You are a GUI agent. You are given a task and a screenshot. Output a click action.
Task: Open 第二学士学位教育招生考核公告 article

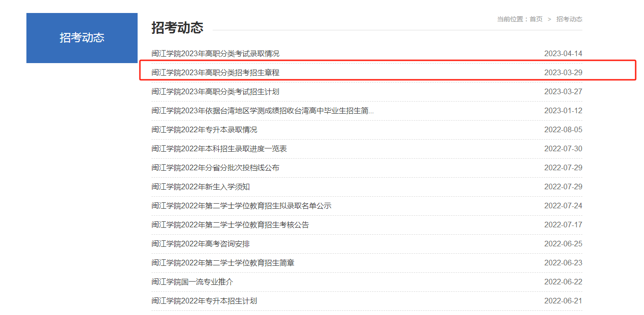pos(230,225)
